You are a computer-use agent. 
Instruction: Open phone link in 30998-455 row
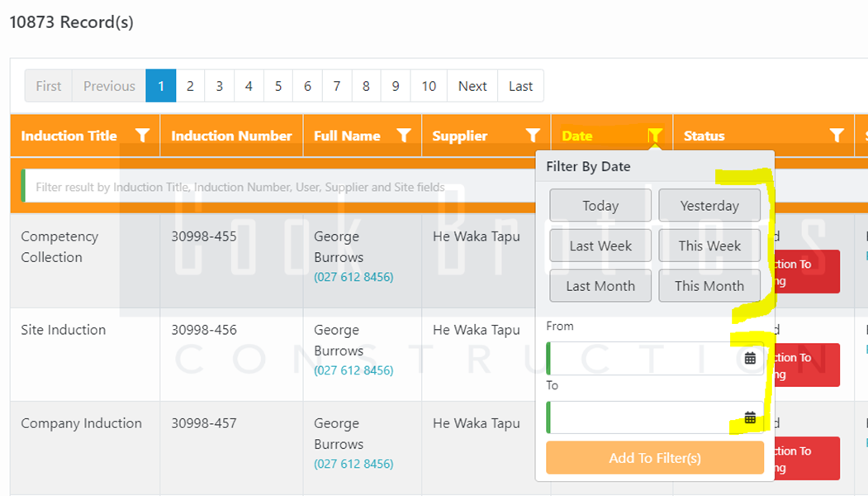click(353, 277)
